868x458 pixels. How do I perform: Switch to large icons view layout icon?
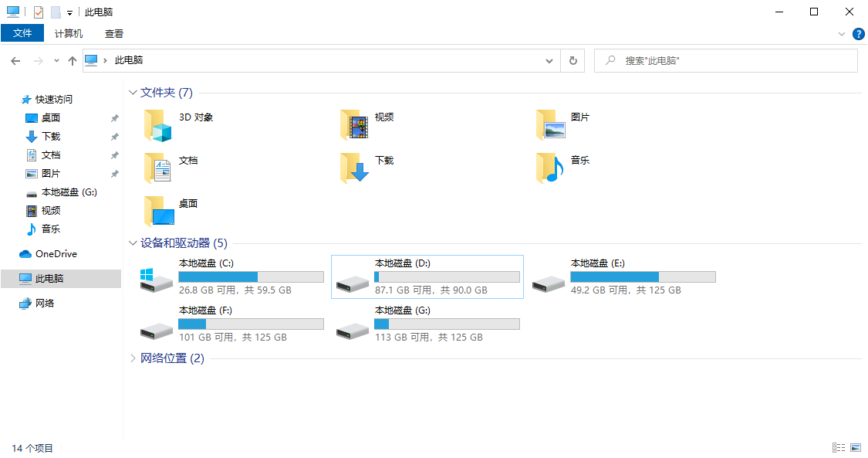tap(856, 447)
